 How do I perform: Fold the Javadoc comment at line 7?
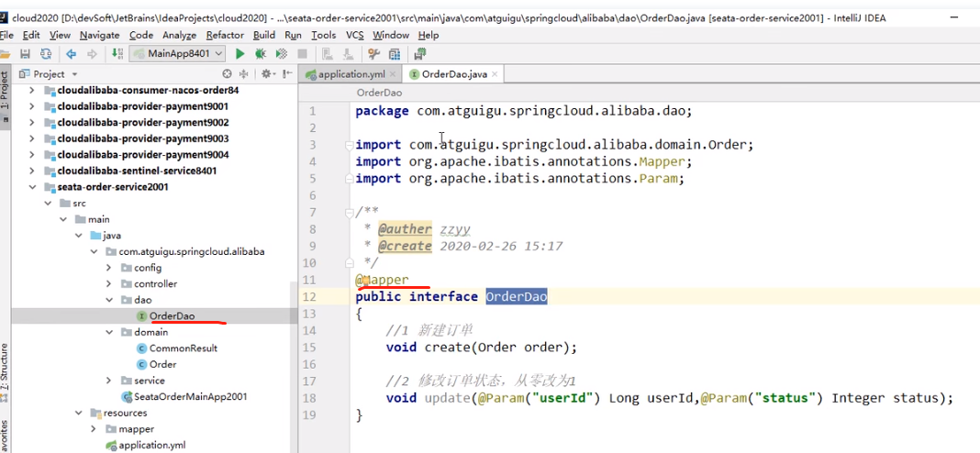coord(350,213)
